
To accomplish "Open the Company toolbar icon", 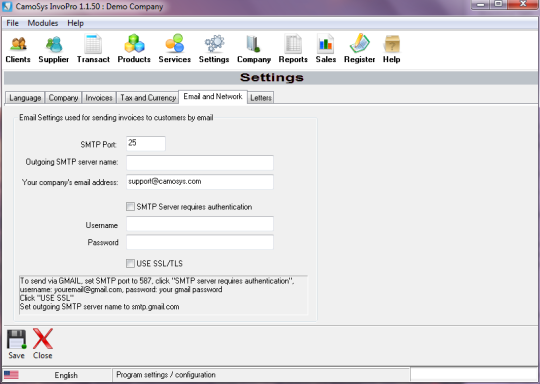I will (x=253, y=44).
